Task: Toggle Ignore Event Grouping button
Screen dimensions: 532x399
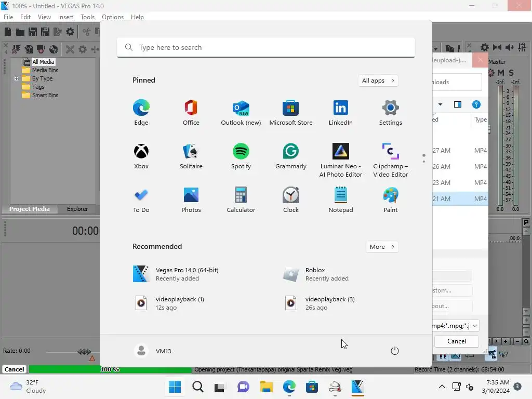Action: click(503, 355)
